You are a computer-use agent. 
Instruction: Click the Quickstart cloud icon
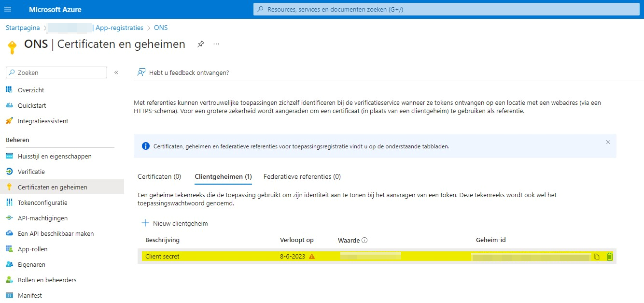pyautogui.click(x=9, y=105)
